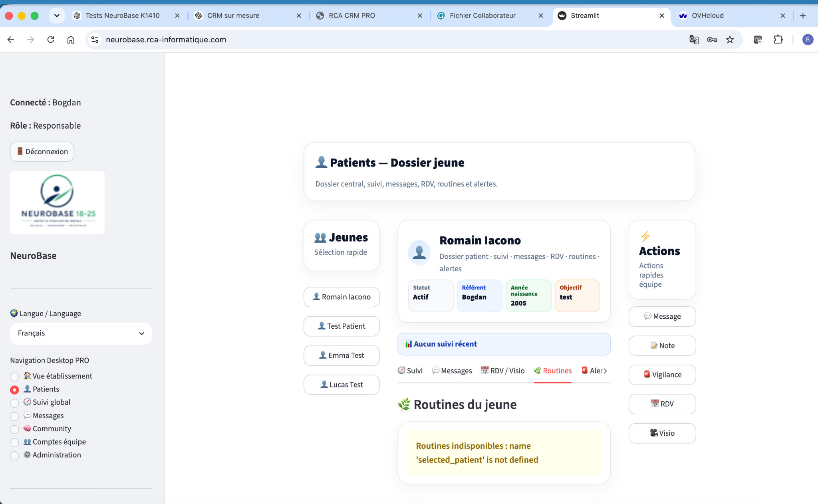The height and width of the screenshot is (504, 818).
Task: Click Romain Iacono's profile avatar
Action: point(419,252)
